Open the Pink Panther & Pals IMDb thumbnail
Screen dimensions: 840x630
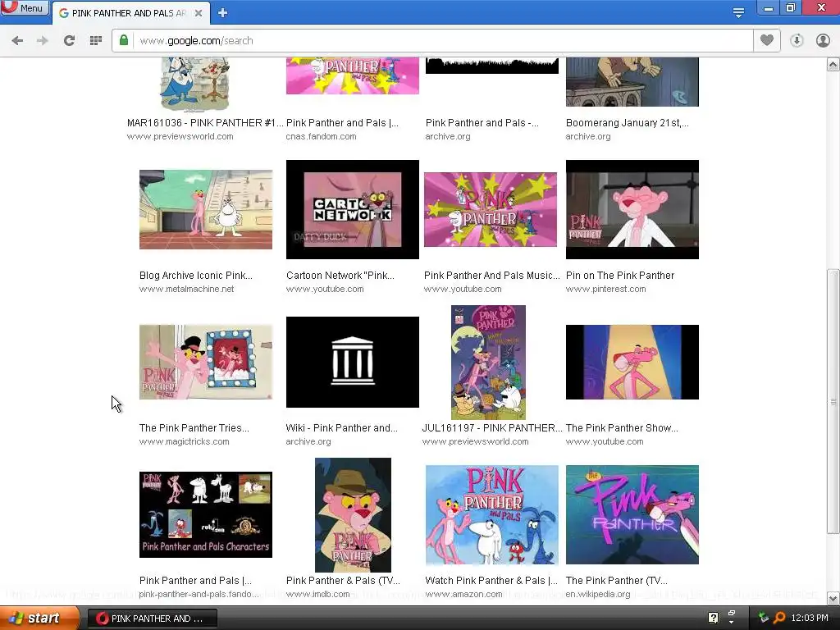353,515
